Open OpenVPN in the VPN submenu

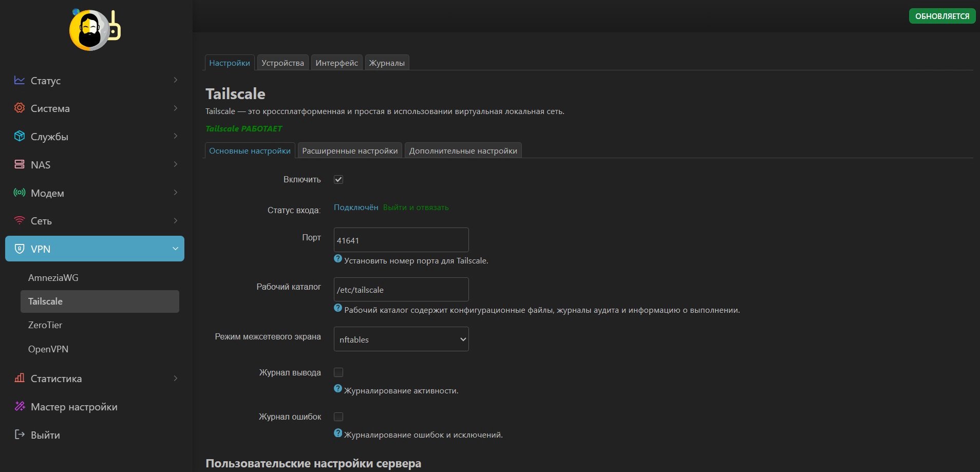[48, 349]
